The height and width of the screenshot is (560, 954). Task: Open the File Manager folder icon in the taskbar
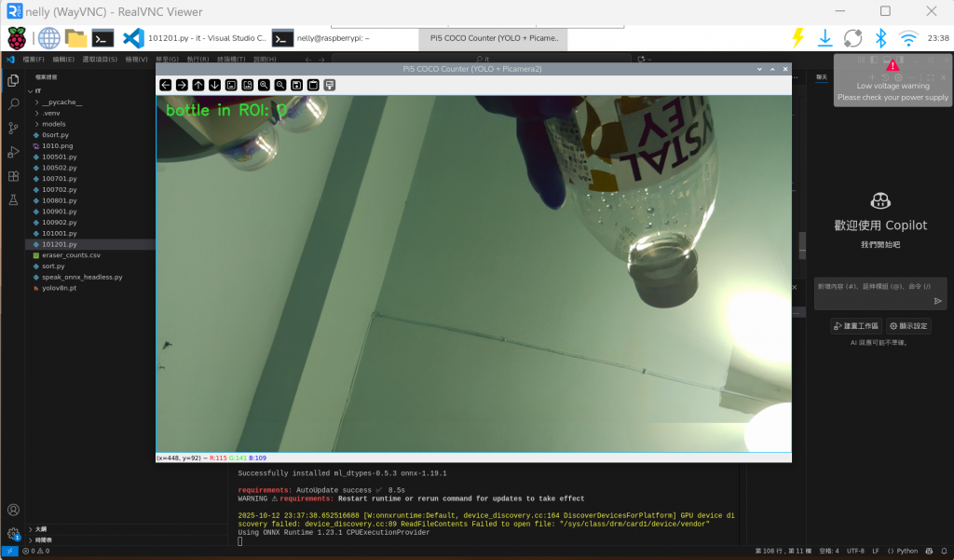76,38
